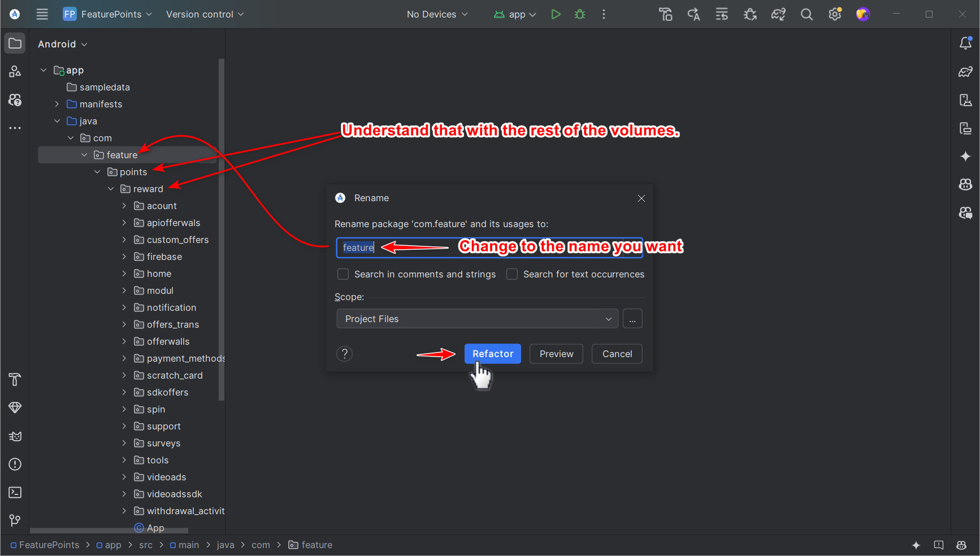Click the Preview button
This screenshot has height=556, width=980.
(556, 354)
